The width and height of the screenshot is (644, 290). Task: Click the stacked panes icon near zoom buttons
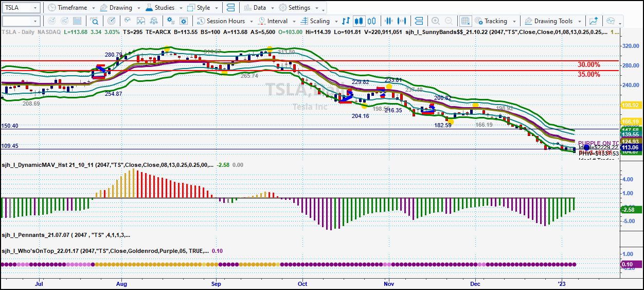(419, 21)
